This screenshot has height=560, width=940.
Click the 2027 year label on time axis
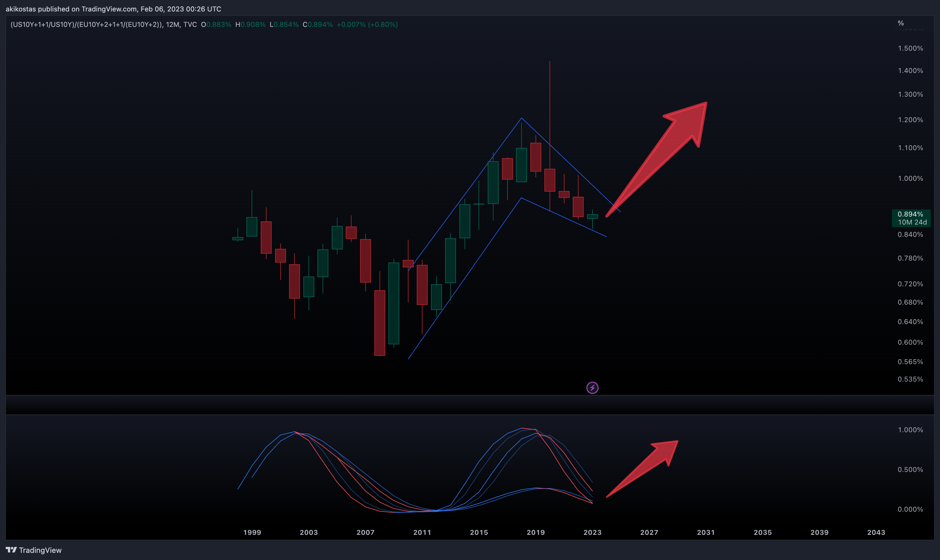(x=649, y=532)
